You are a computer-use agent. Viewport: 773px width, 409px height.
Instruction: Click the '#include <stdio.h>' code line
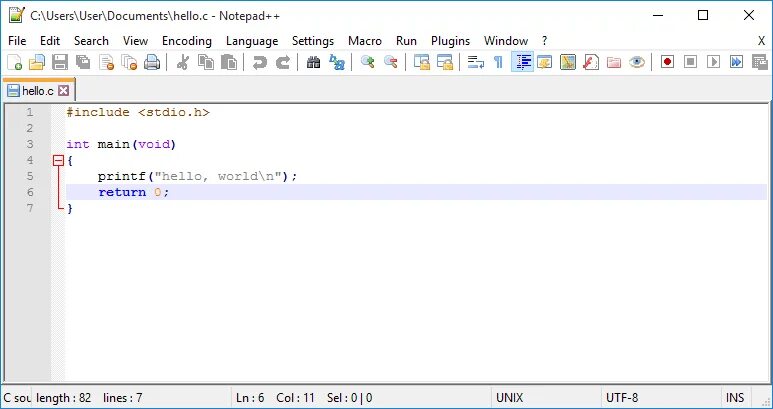tap(139, 112)
